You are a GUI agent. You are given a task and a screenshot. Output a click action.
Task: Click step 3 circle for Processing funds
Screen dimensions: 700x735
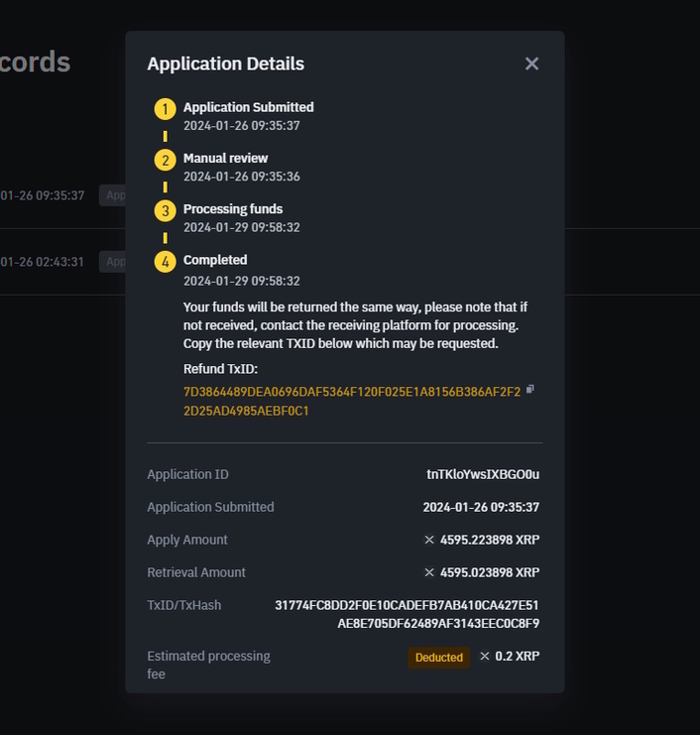165,210
